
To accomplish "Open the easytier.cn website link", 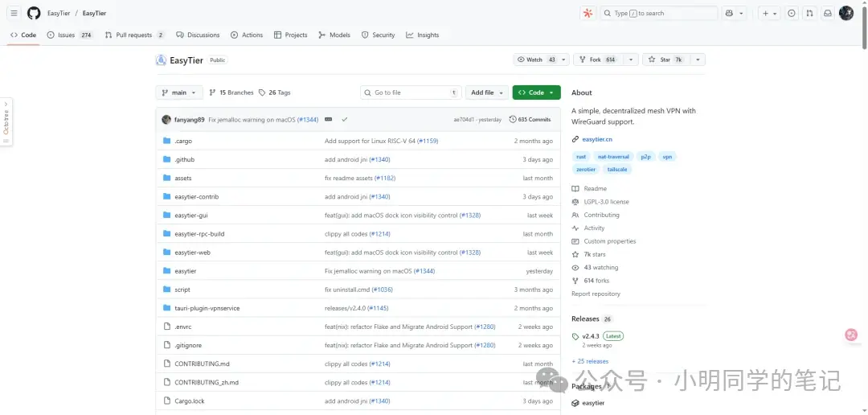I will click(596, 139).
